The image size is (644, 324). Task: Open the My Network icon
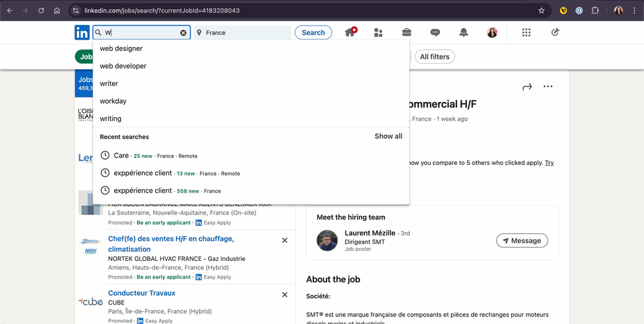coord(378,32)
